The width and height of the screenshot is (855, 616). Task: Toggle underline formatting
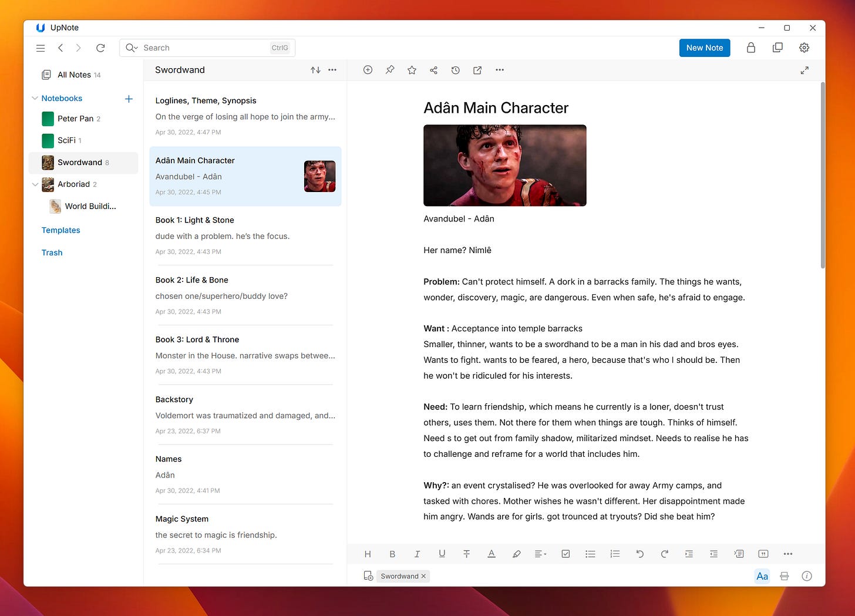[x=442, y=554]
